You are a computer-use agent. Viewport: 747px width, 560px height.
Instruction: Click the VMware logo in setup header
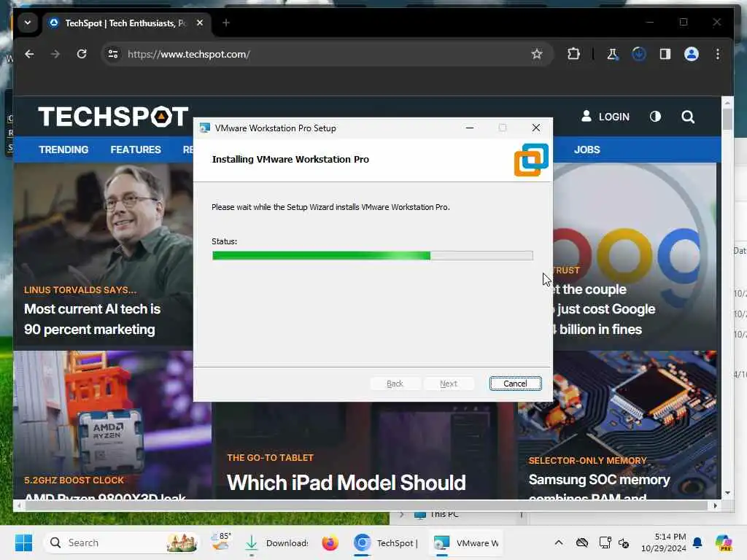coord(531,160)
